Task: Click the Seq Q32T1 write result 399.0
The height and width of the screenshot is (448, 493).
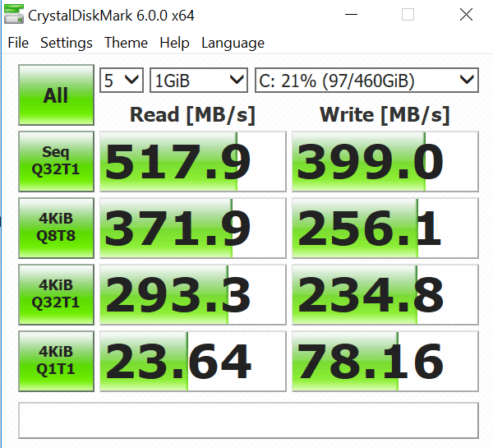Action: click(x=385, y=162)
